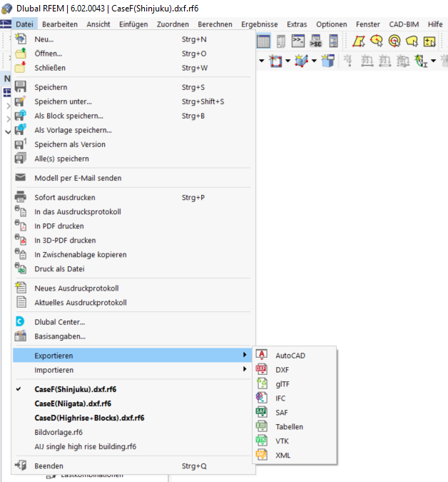Click the Speichern floppy disk icon
Screen dimensions: 448x482
point(21,87)
